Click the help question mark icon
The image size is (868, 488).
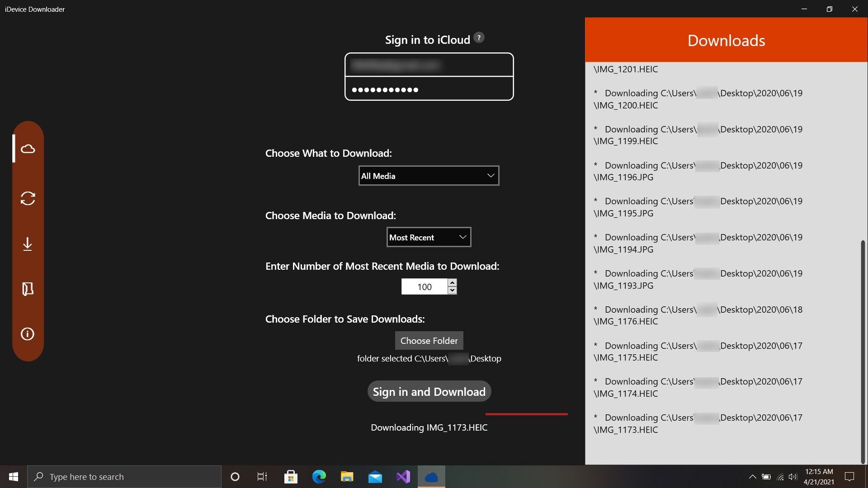click(479, 38)
